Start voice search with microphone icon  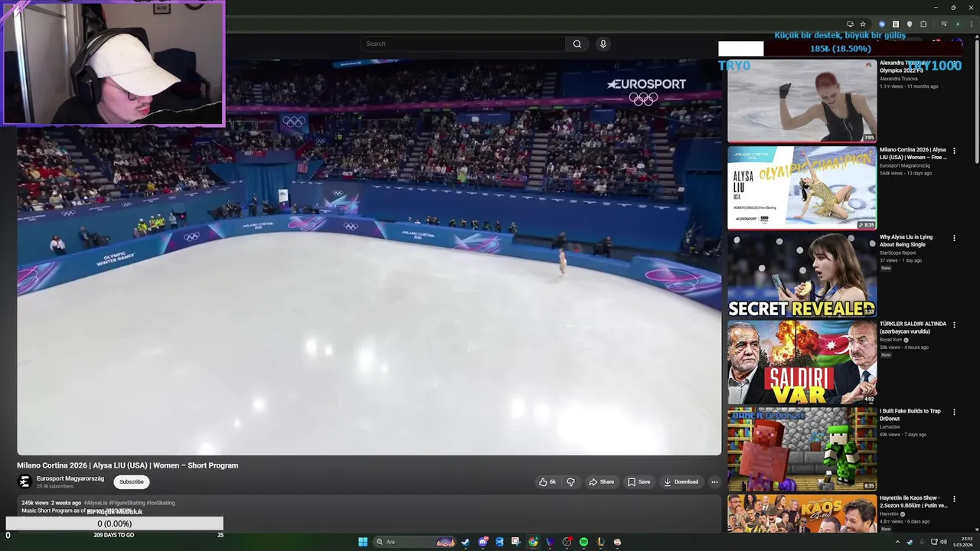[x=603, y=44]
